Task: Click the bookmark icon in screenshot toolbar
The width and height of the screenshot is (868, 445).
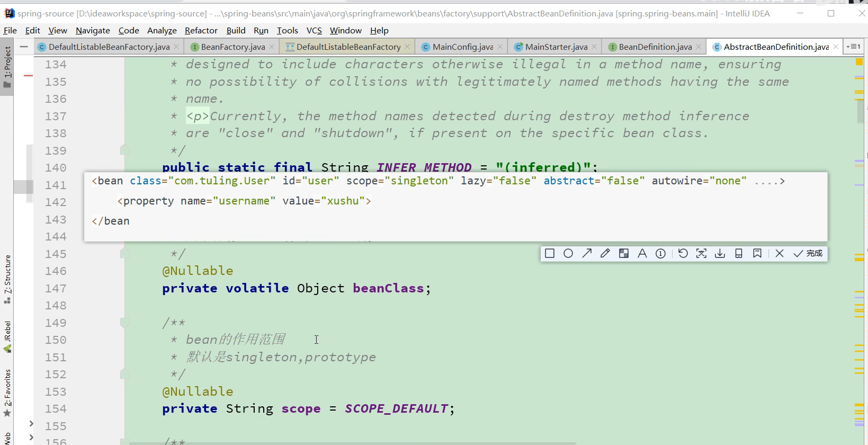Action: (x=757, y=254)
